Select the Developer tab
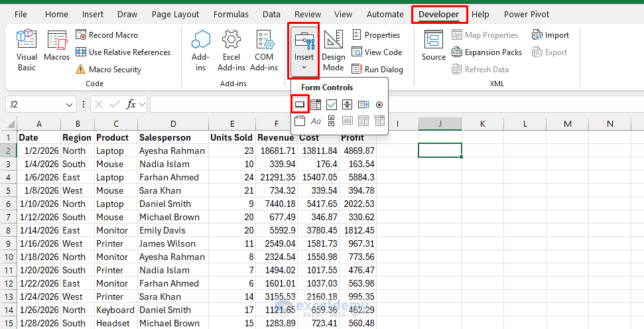This screenshot has height=329, width=644. 438,15
